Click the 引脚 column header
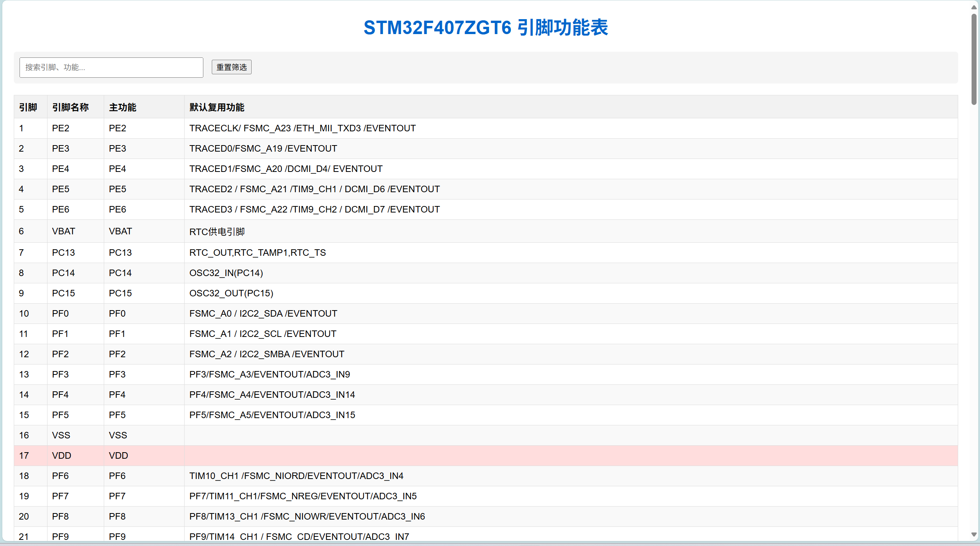The width and height of the screenshot is (980, 546). pos(31,107)
